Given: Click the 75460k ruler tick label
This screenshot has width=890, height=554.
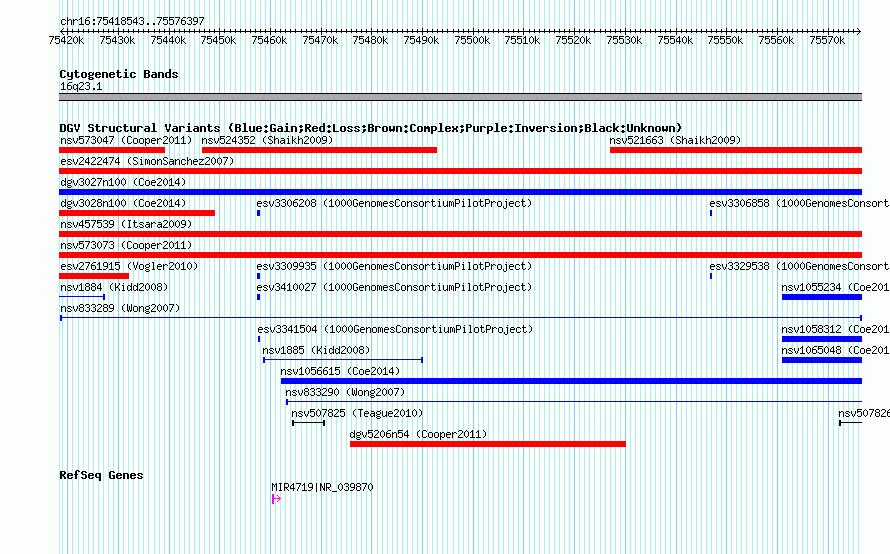Looking at the screenshot, I should (x=269, y=40).
